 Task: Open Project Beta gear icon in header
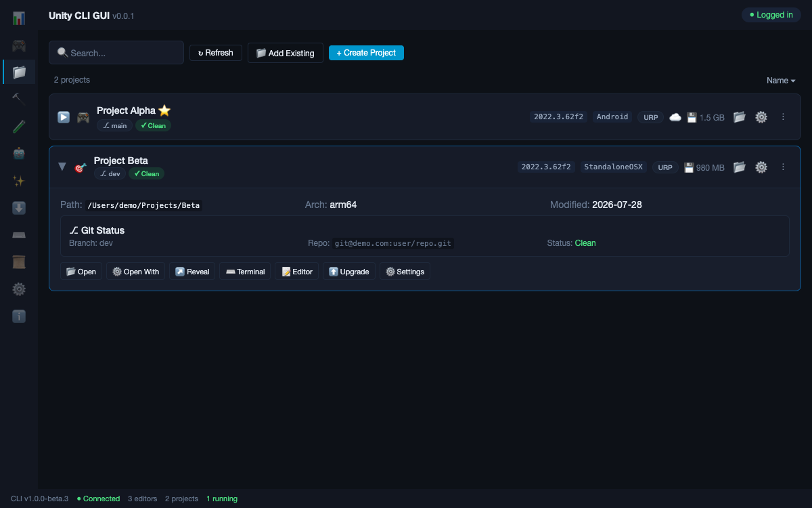click(761, 167)
